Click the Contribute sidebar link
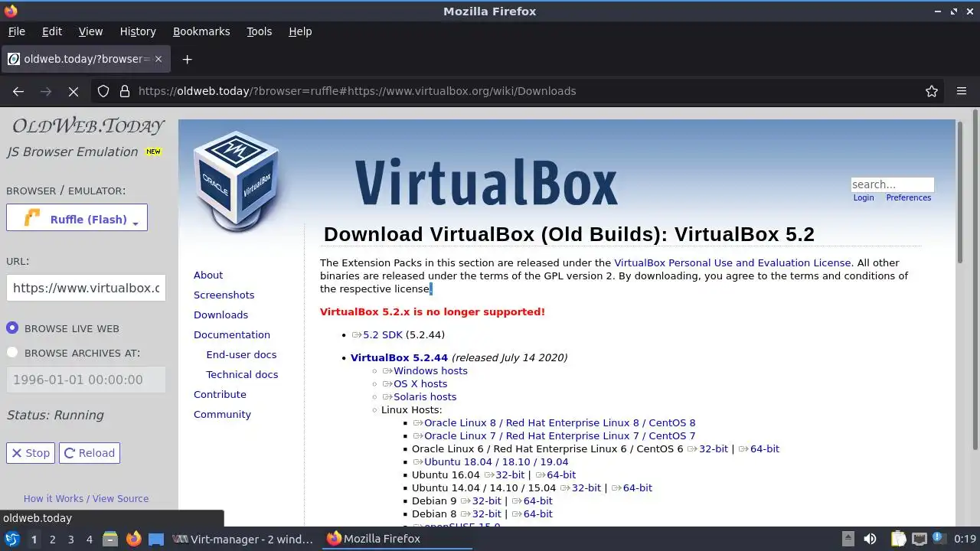 click(x=220, y=394)
